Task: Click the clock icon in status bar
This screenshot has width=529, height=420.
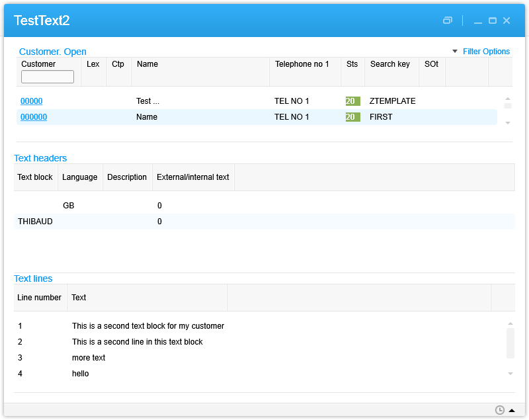Action: (x=500, y=410)
